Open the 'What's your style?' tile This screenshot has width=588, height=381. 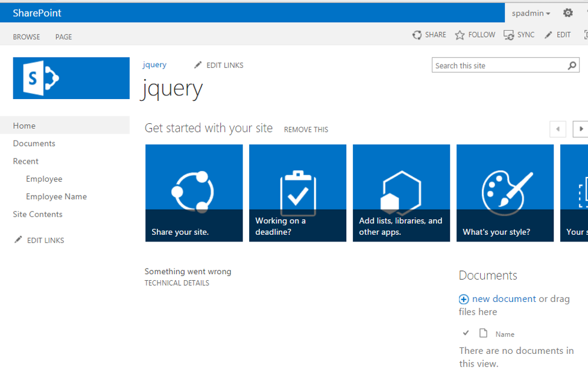coord(505,193)
